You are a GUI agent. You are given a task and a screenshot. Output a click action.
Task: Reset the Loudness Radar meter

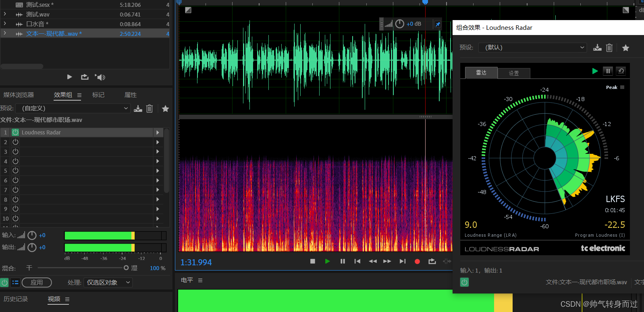(621, 71)
